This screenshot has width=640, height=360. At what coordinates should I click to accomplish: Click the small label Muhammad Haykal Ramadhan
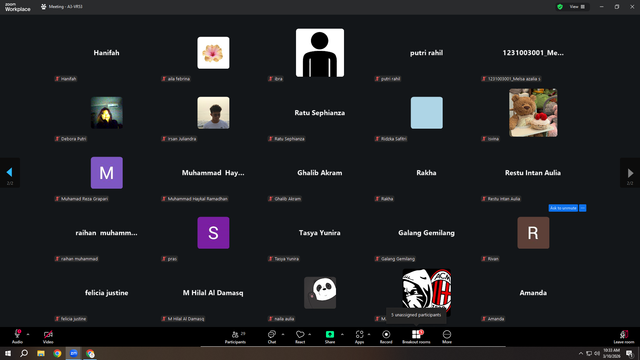(x=198, y=199)
